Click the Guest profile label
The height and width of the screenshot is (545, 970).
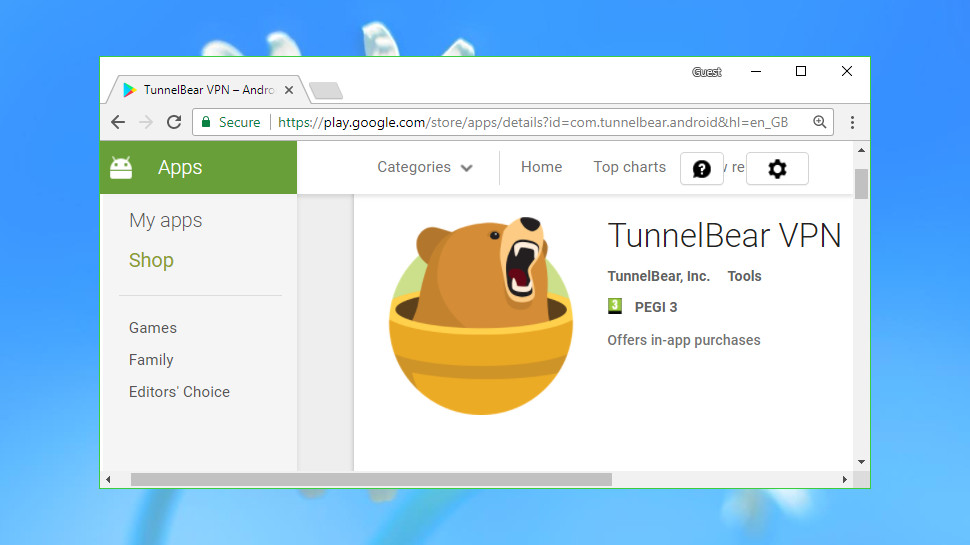pos(706,72)
